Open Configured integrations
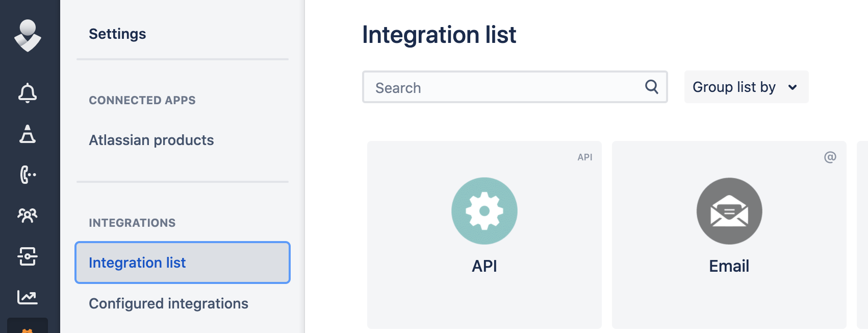The image size is (868, 333). pos(168,303)
